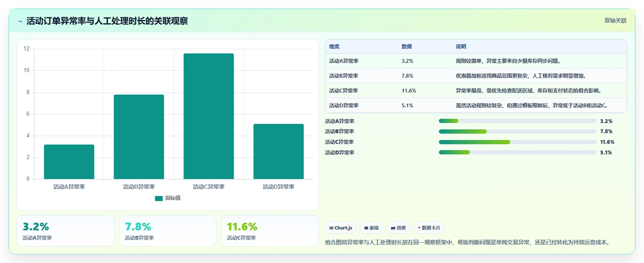This screenshot has height=263, width=644.
Task: Click the 数据卡片 chip
Action: point(429,228)
